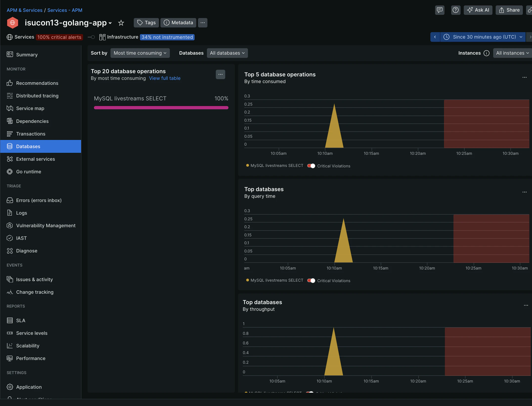Follow the View full table link
The image size is (532, 406).
165,78
